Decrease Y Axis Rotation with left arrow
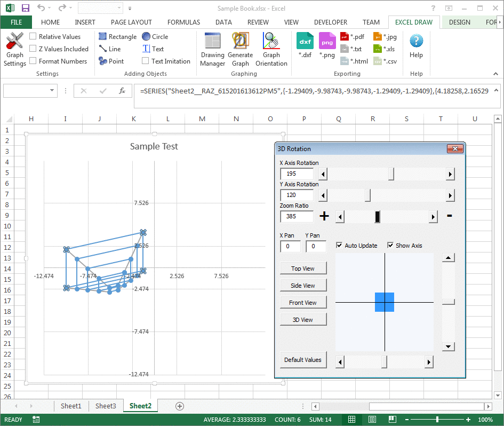Screen dimensions: 504x426 [323, 195]
